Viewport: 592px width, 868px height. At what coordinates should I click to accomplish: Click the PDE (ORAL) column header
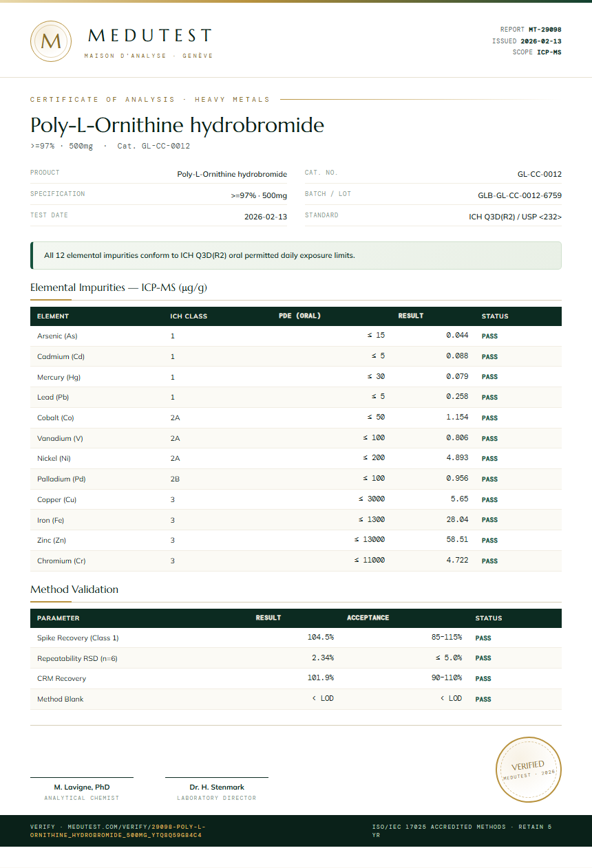[300, 316]
